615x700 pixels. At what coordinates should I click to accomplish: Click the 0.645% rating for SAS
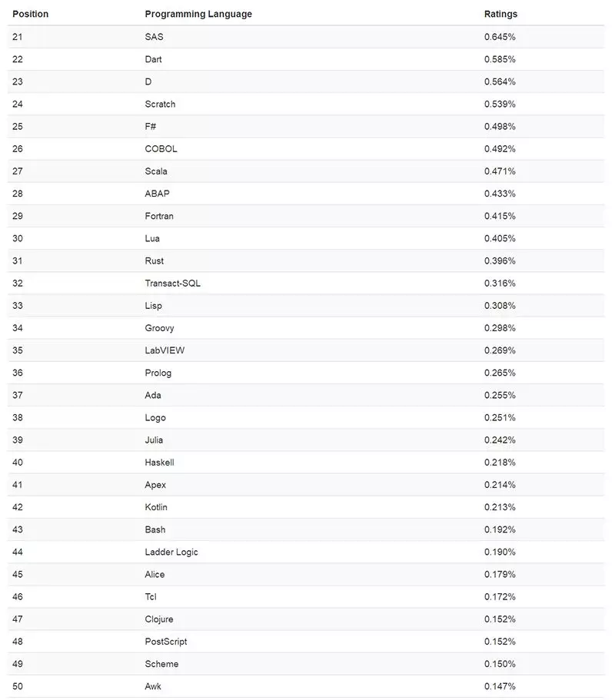click(500, 37)
